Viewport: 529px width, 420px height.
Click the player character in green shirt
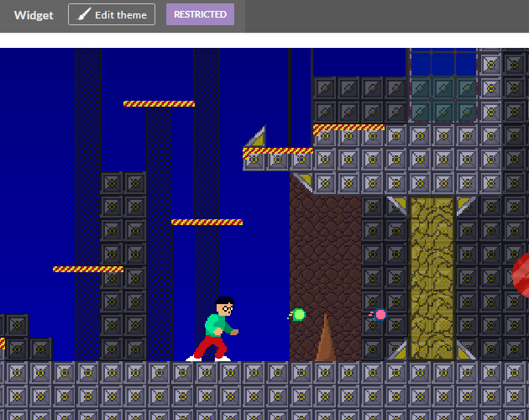coord(212,328)
